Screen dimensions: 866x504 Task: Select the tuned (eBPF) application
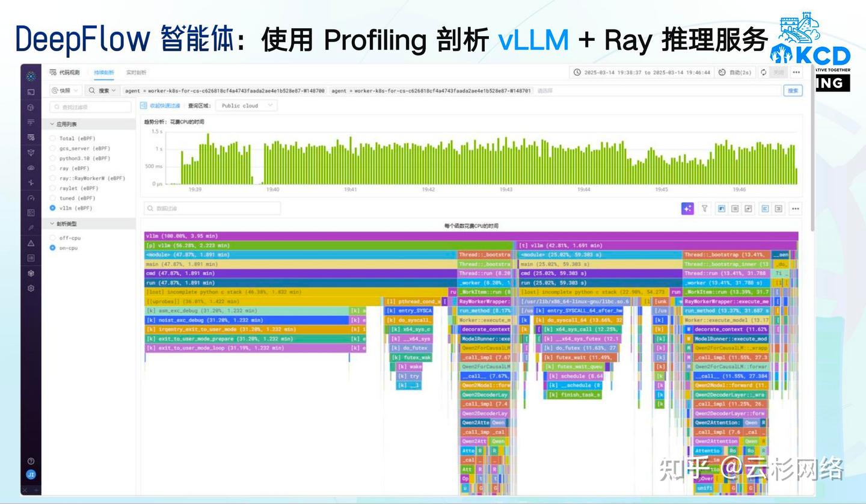click(72, 198)
